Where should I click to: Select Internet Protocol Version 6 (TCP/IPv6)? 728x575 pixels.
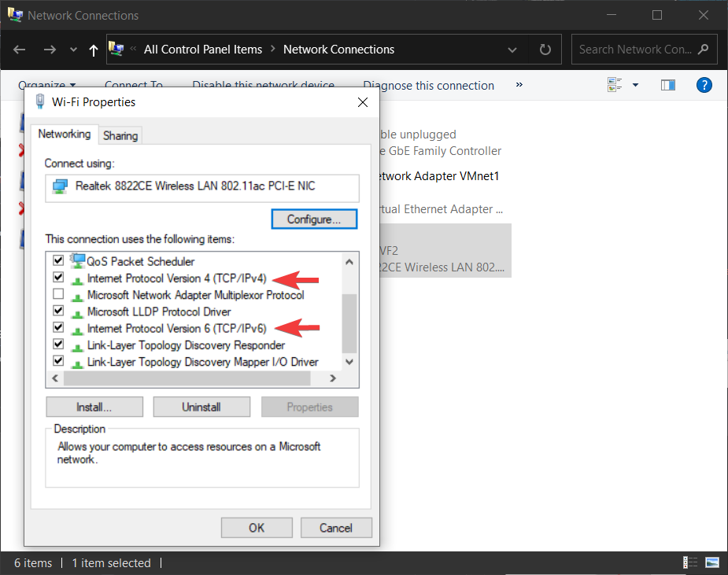click(x=177, y=328)
